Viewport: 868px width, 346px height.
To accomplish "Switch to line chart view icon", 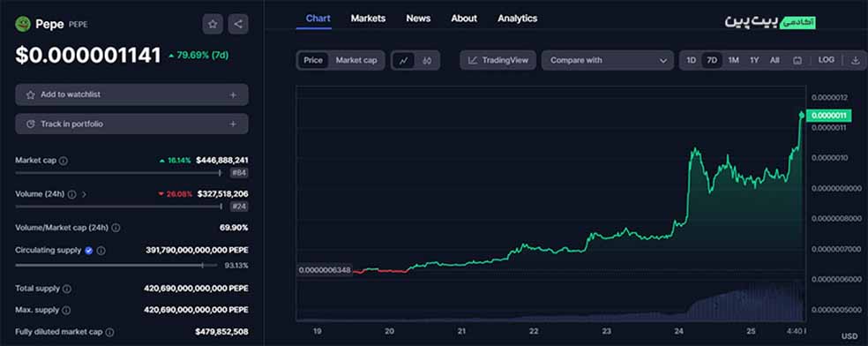I will pos(403,60).
